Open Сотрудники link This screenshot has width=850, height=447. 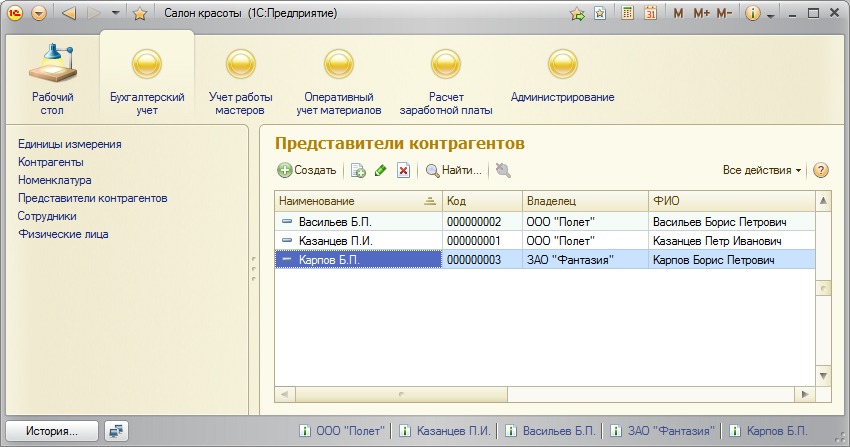pyautogui.click(x=47, y=216)
